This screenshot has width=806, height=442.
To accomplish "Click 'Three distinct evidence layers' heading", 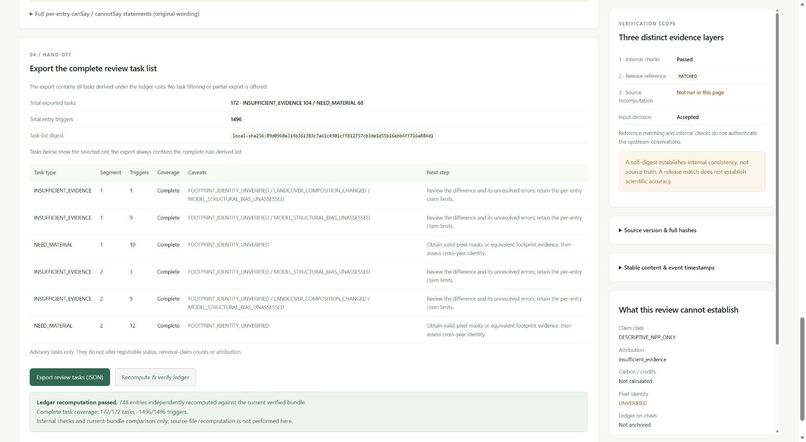I will coord(671,38).
